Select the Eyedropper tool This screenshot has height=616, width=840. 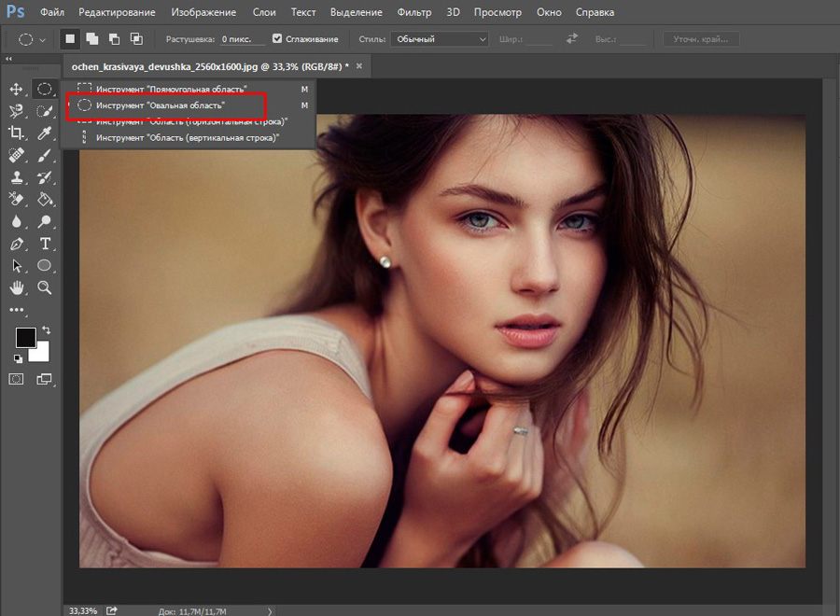coord(44,133)
